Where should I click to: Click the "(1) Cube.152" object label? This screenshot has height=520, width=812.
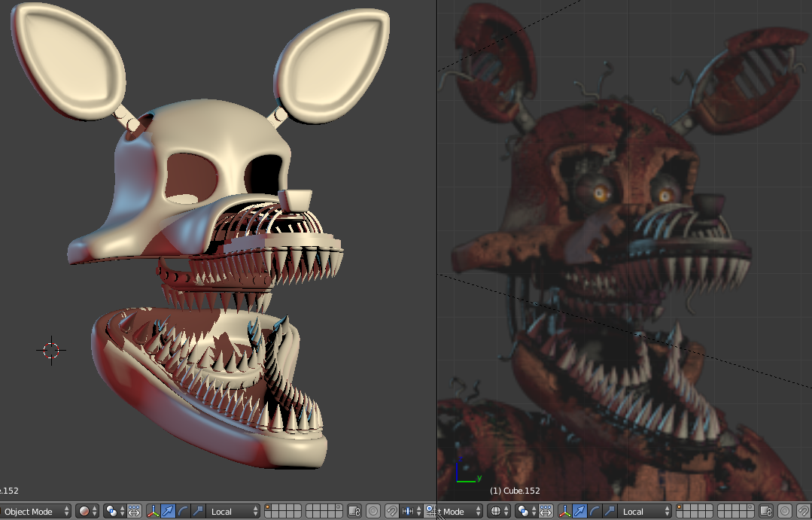click(515, 491)
